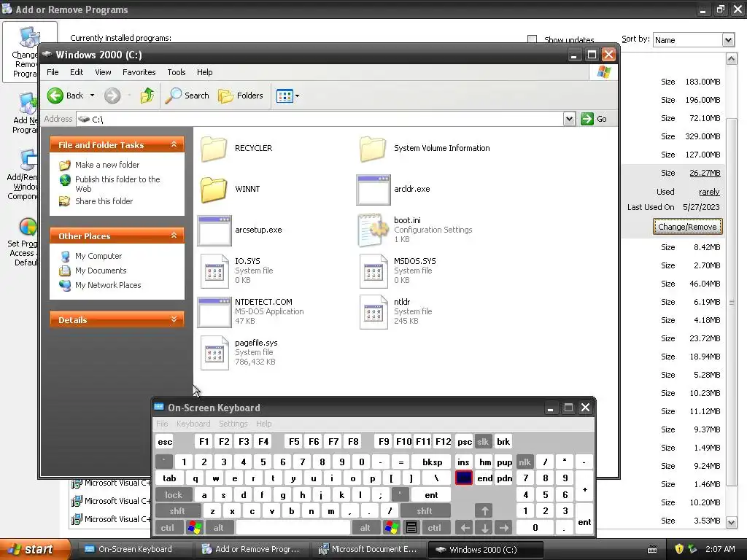
Task: Collapse the Other Places panel
Action: 174,236
